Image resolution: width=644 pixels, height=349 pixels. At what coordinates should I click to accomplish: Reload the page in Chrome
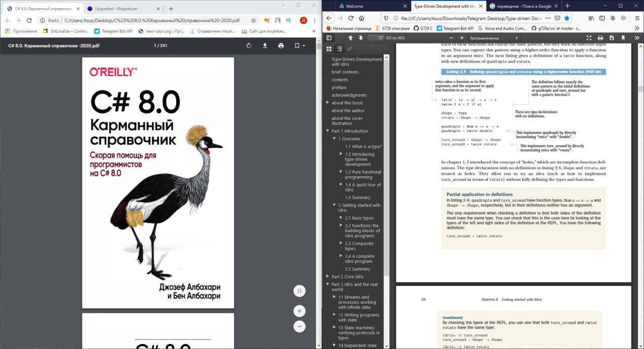[x=29, y=21]
